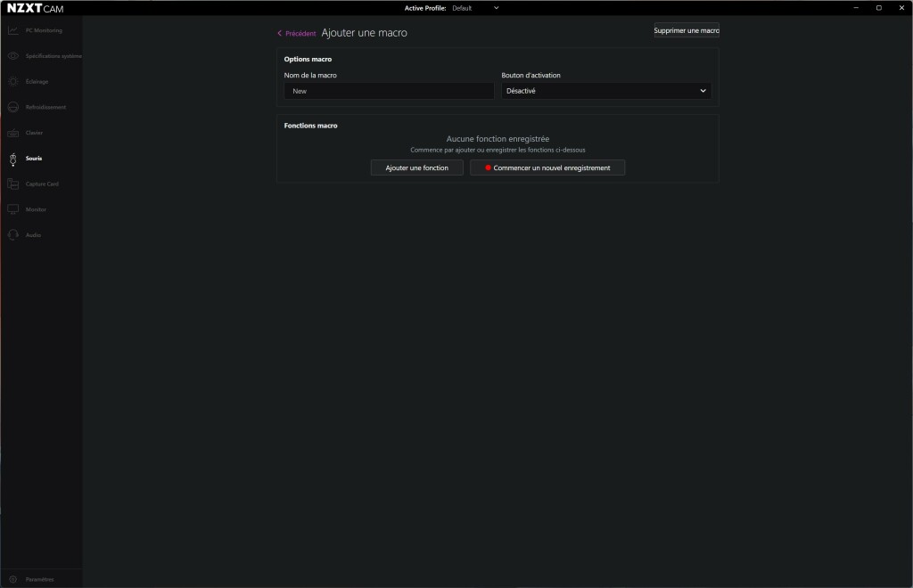Open the Éclairage lighting section
Viewport: 913px width, 588px height.
12,81
